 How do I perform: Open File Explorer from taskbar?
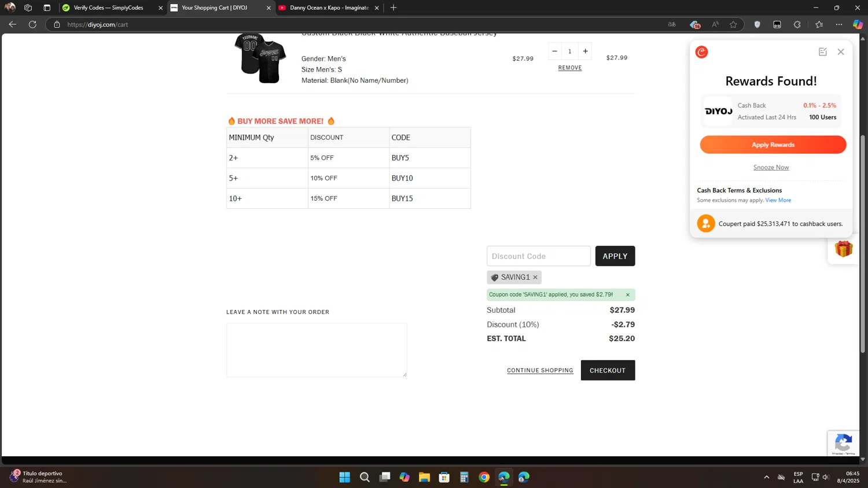tap(424, 477)
